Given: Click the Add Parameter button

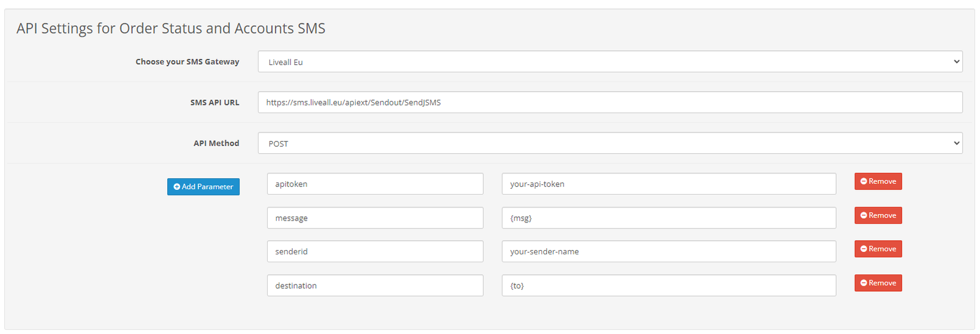Looking at the screenshot, I should click(203, 187).
